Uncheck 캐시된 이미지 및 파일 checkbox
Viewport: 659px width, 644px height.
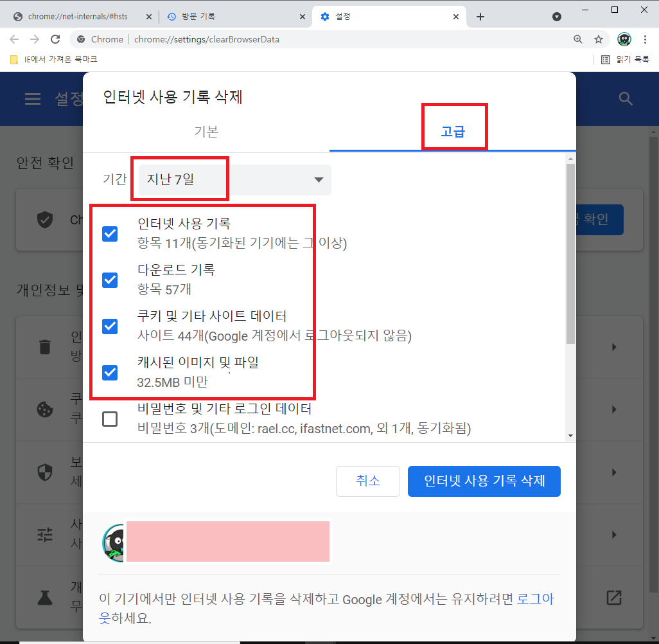(110, 372)
